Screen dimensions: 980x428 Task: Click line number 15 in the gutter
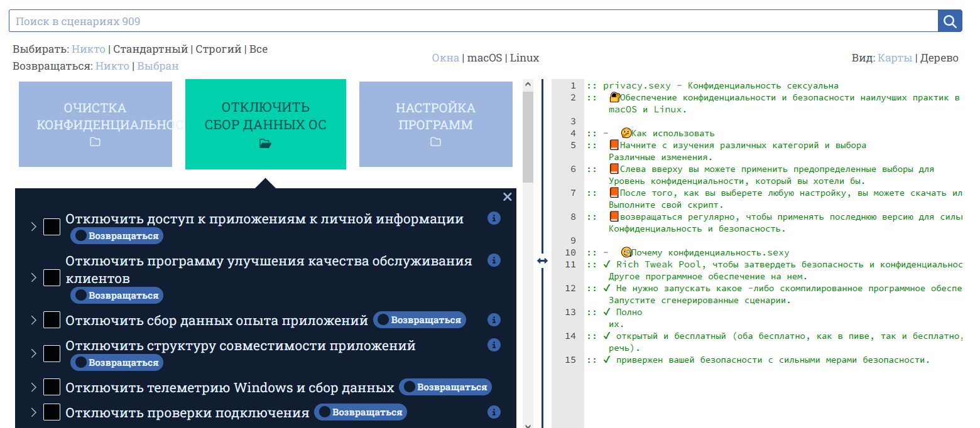coord(570,360)
